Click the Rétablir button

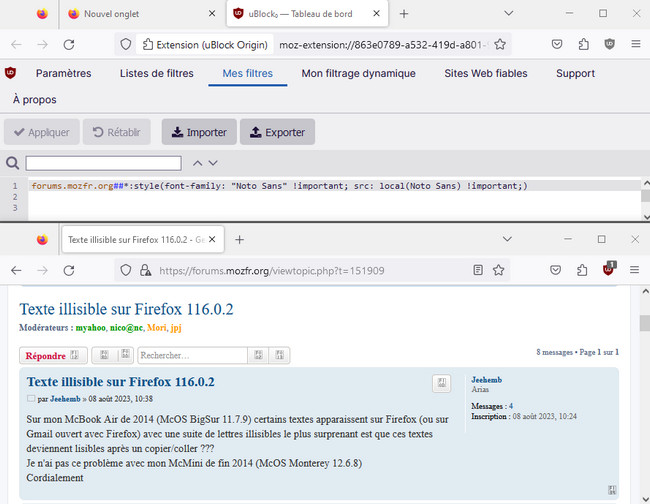(116, 132)
